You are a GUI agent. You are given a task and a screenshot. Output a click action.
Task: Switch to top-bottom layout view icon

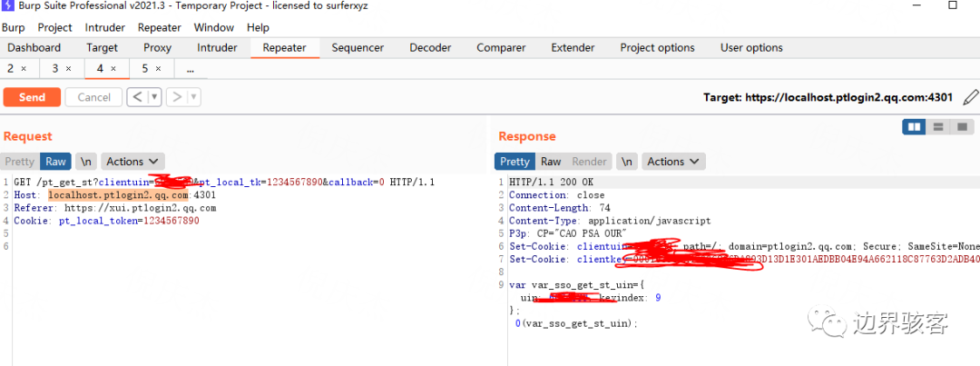(937, 127)
